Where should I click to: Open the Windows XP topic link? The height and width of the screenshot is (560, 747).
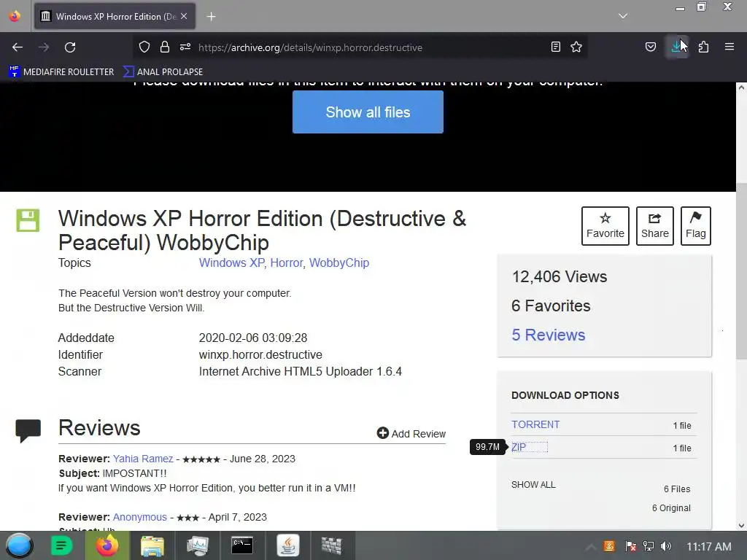(x=231, y=262)
